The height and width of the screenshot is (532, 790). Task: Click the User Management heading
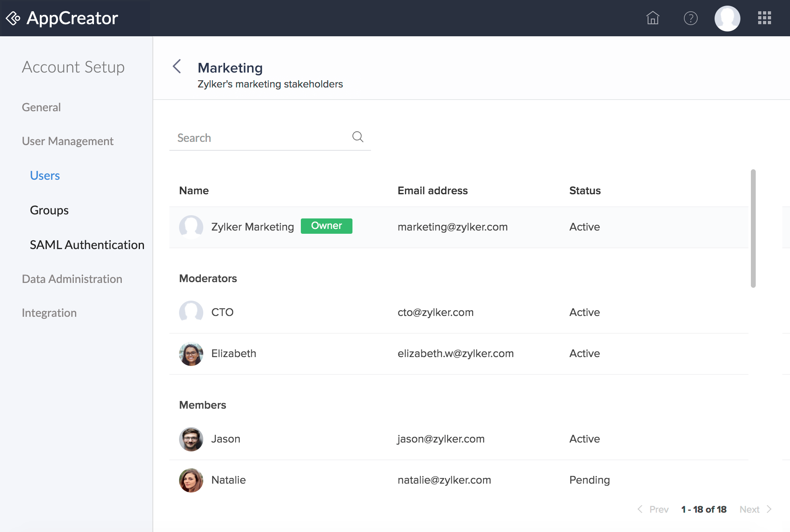(x=68, y=141)
